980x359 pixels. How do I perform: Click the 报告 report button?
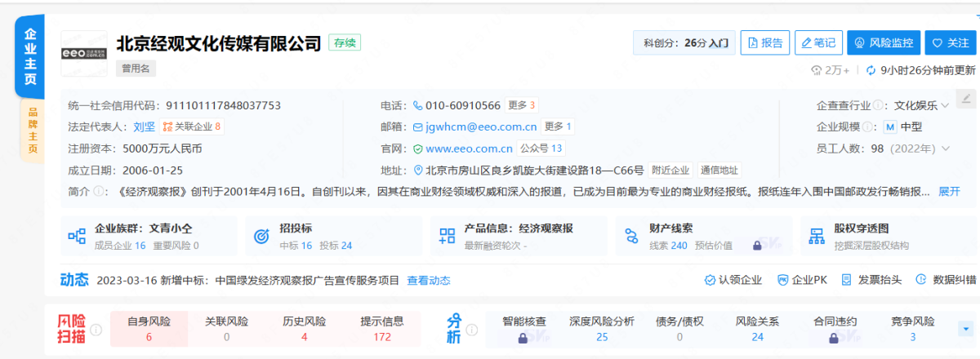(x=765, y=42)
